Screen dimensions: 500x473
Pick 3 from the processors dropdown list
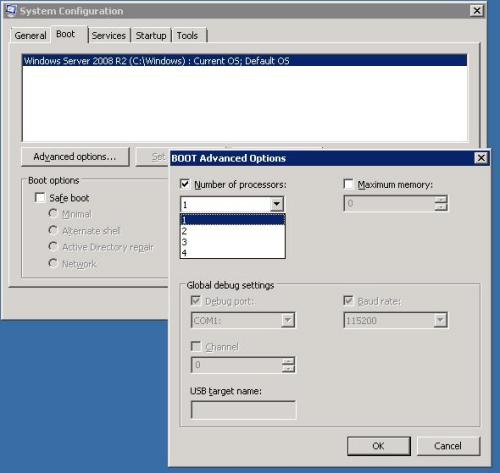(x=233, y=242)
